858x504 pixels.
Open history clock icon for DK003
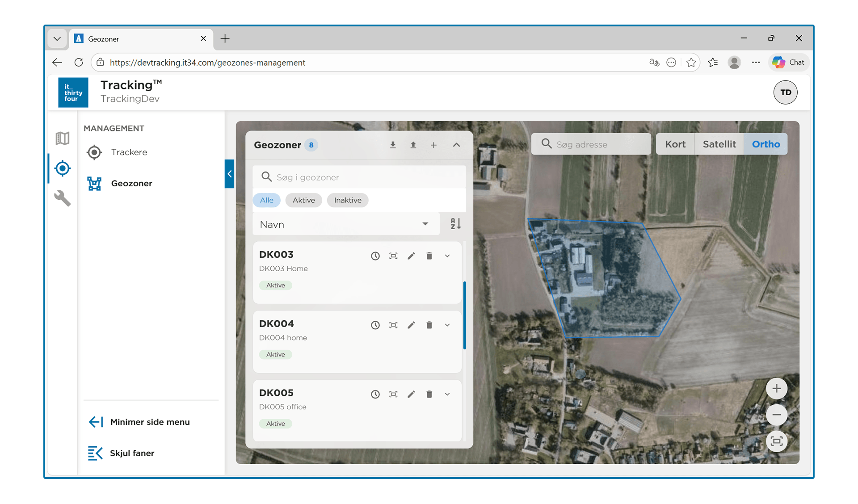(x=375, y=256)
